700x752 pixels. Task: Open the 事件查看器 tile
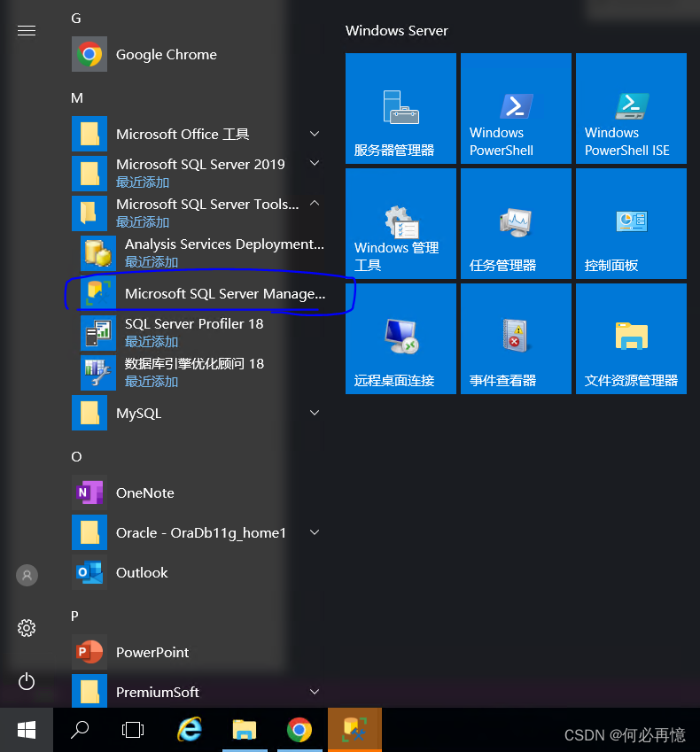point(516,338)
